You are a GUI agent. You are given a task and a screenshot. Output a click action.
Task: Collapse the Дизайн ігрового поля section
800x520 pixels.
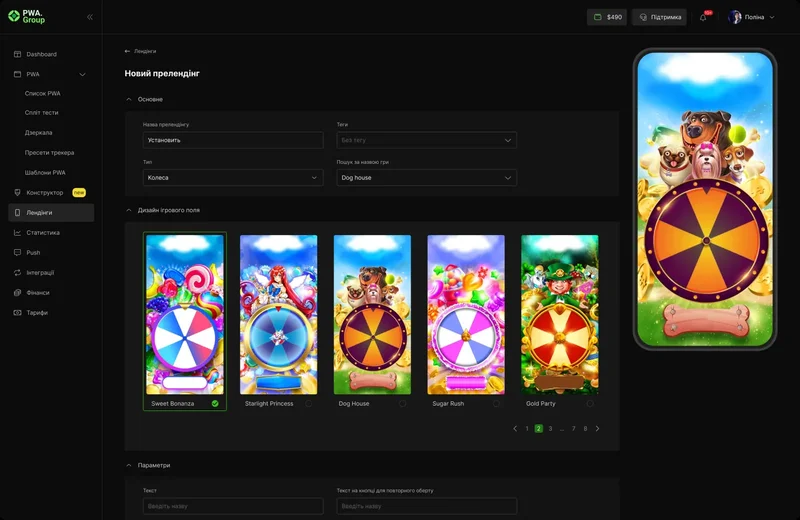point(129,210)
